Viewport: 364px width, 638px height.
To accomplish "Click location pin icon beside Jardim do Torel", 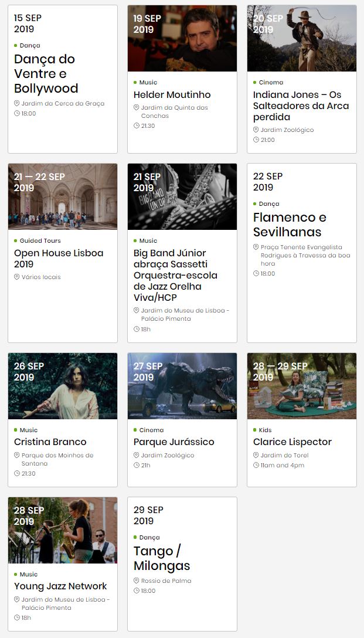I will 256,455.
